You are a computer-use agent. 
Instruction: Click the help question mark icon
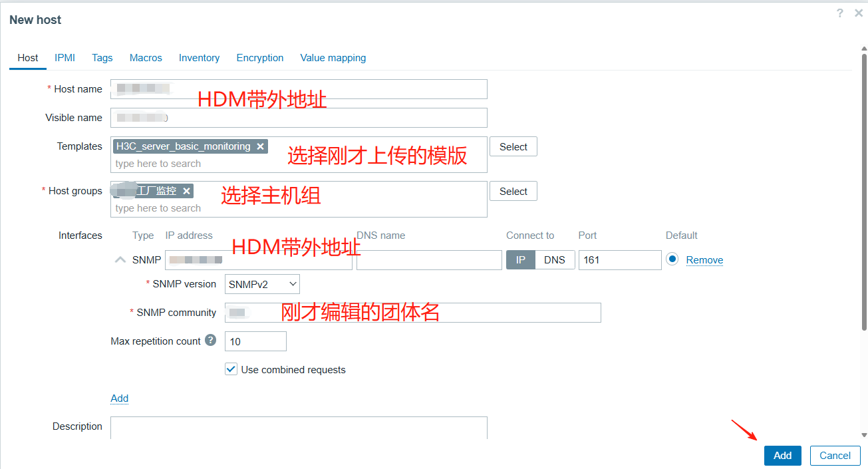(840, 13)
